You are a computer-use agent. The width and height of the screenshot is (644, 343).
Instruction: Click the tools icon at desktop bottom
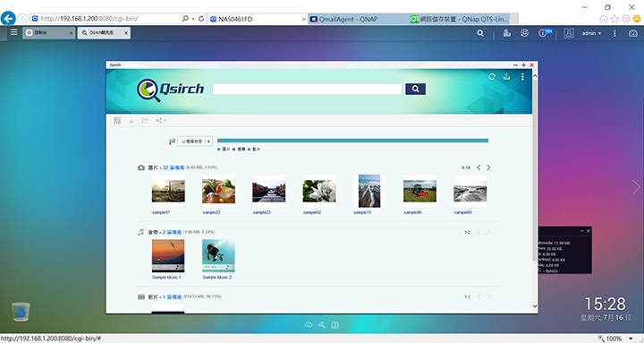(x=322, y=325)
